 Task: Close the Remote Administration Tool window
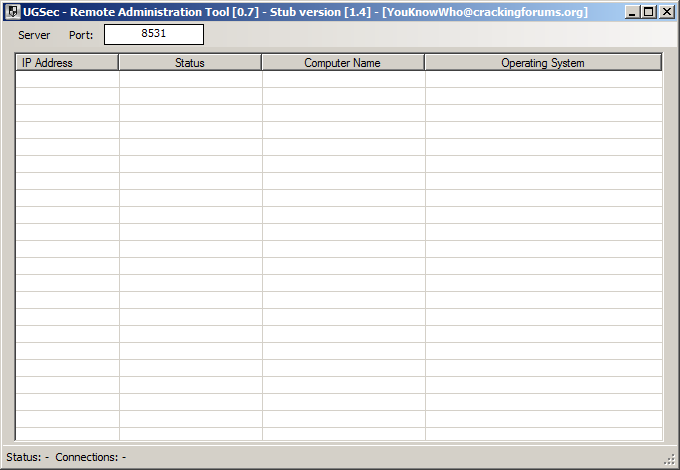[x=666, y=12]
